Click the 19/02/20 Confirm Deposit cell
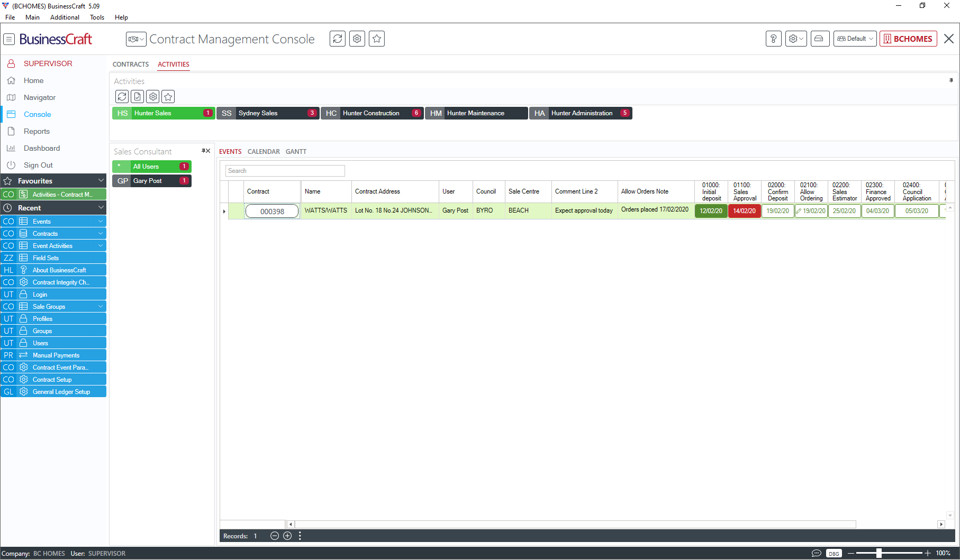Viewport: 960px width, 560px height. 778,211
